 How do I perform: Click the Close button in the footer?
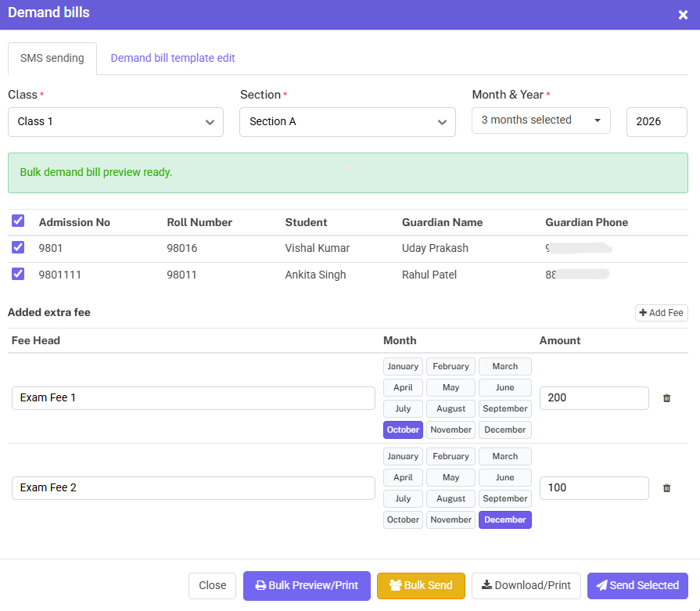212,585
